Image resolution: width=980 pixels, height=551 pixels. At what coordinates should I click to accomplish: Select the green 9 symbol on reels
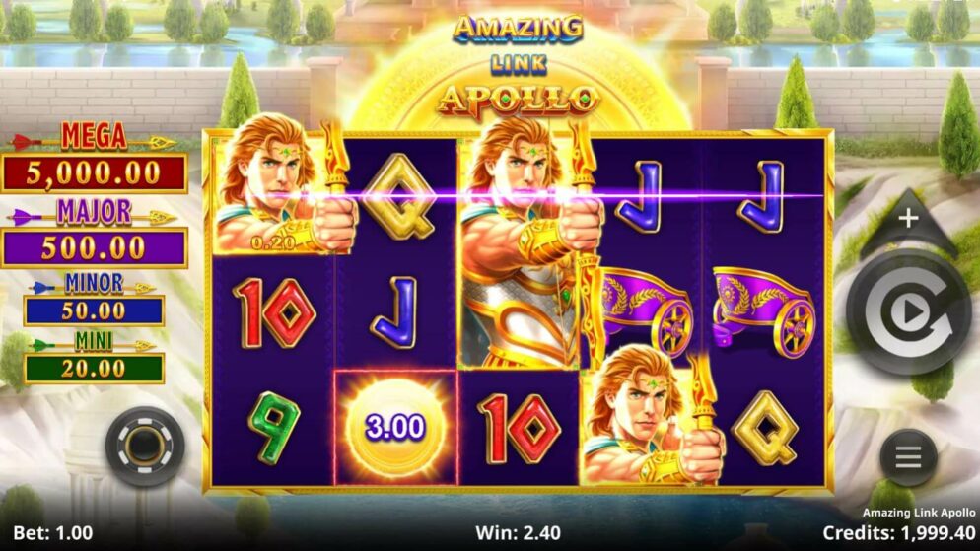(273, 428)
